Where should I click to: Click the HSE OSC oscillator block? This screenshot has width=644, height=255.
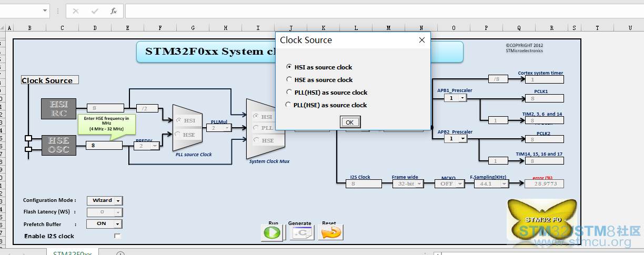click(59, 145)
